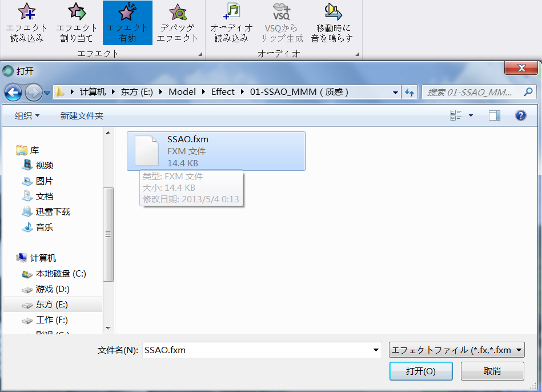
Task: Open the file name history dropdown
Action: (375, 350)
